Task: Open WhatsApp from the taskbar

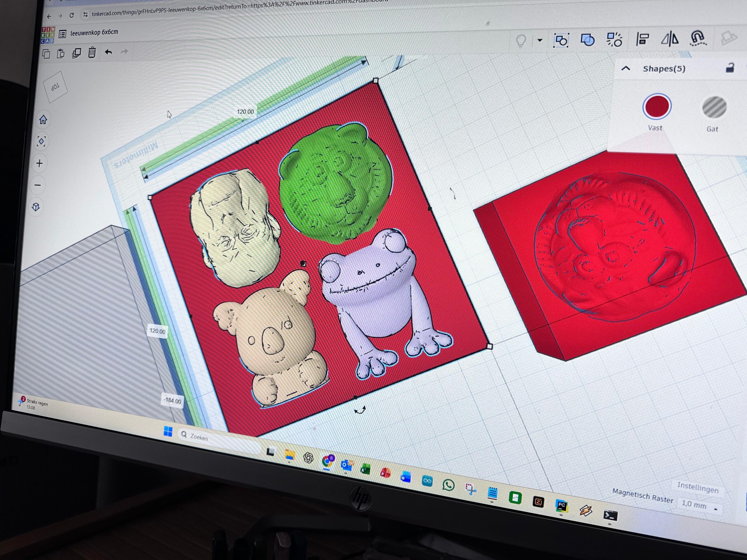Action: (448, 485)
